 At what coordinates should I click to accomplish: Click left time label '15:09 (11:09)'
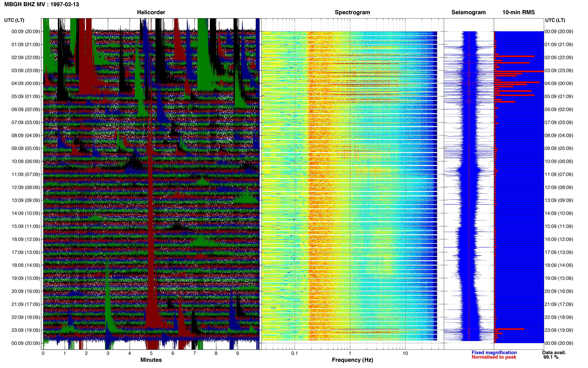point(26,226)
